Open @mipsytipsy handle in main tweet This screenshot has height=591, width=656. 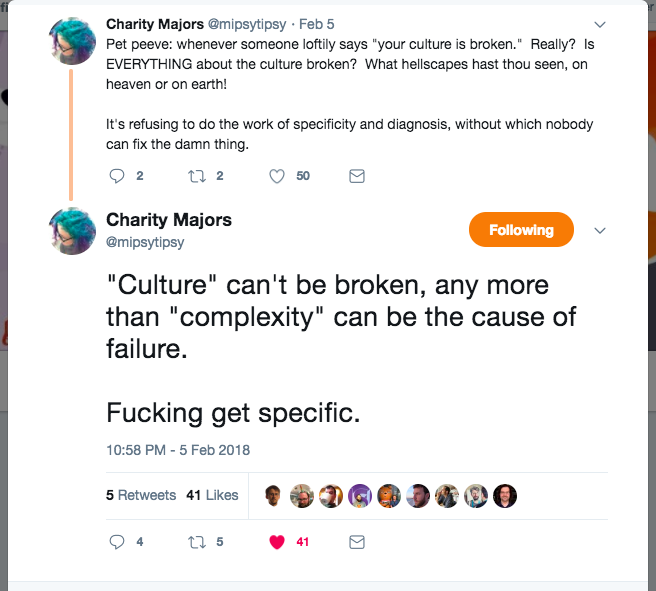point(145,242)
